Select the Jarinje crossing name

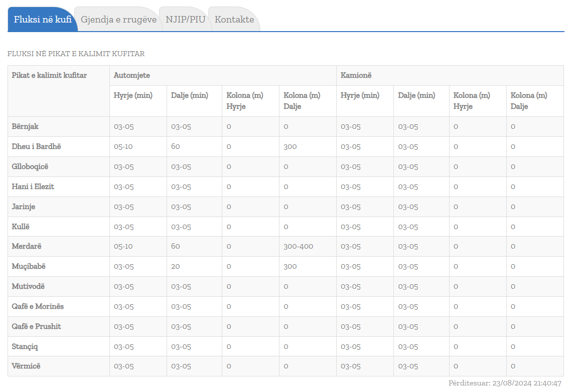[x=24, y=207]
